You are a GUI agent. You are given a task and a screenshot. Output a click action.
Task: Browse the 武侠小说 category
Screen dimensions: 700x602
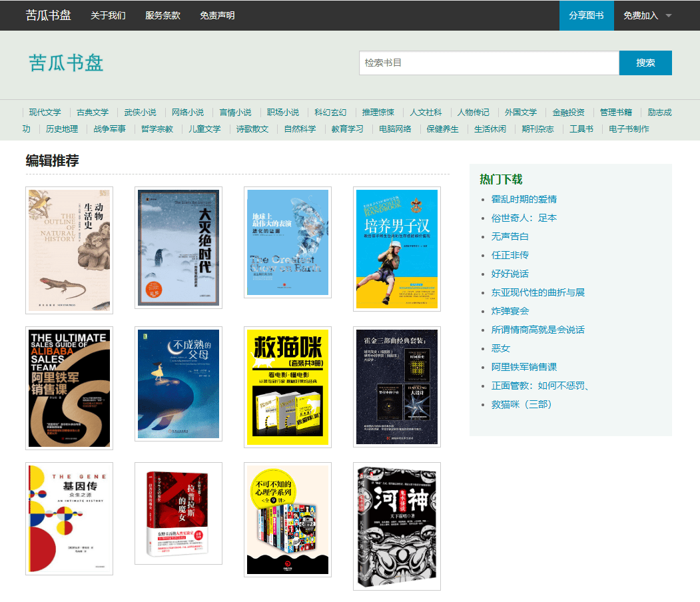140,113
